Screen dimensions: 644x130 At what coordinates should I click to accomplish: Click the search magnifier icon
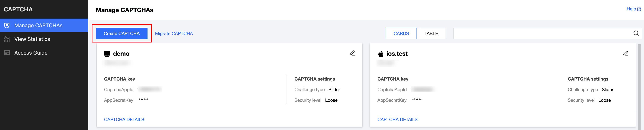[x=636, y=33]
